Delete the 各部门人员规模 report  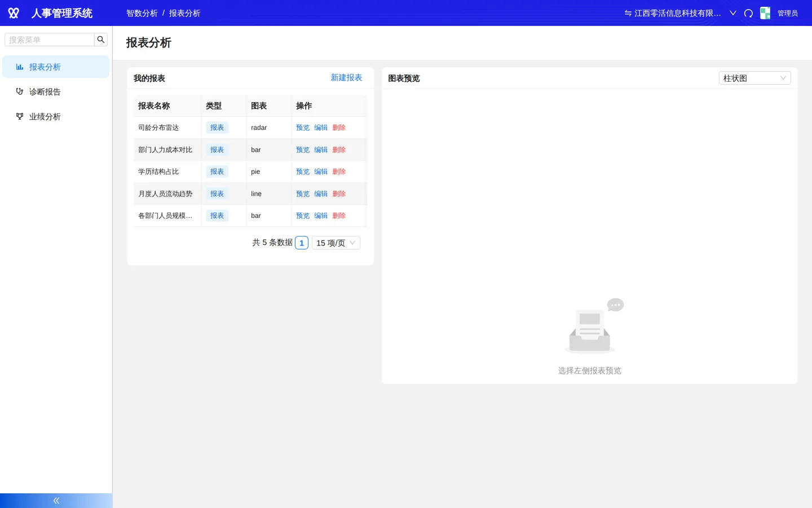pos(339,216)
